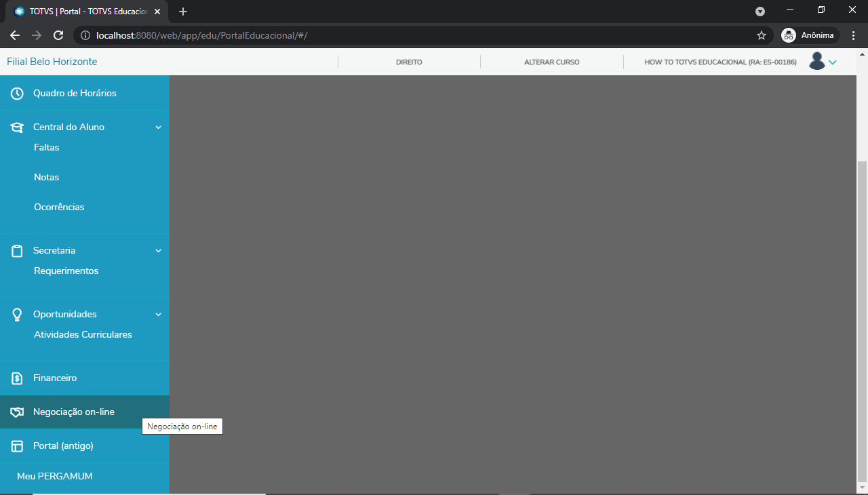Screen dimensions: 868x495
Task: Click the dollar document icon for Financeiro
Action: pos(17,378)
